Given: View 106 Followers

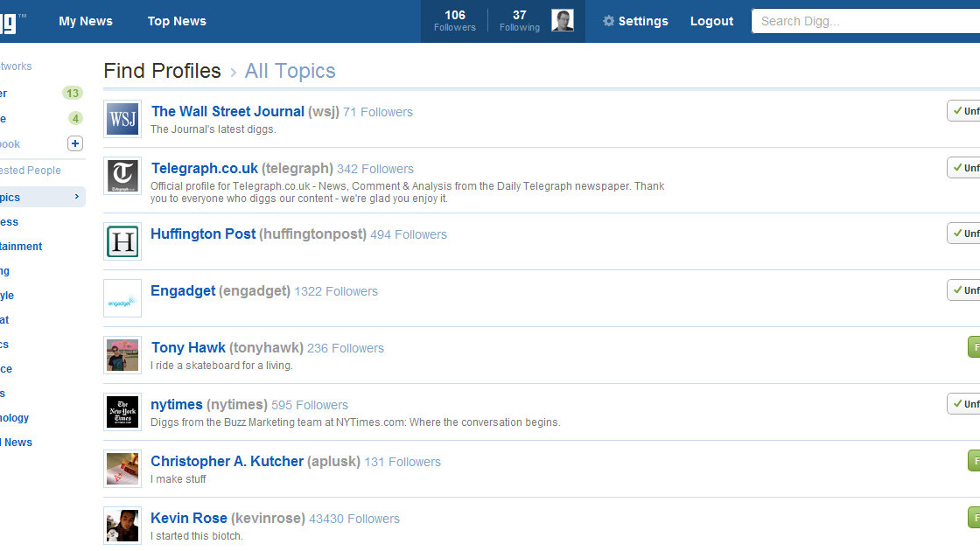Looking at the screenshot, I should (454, 21).
